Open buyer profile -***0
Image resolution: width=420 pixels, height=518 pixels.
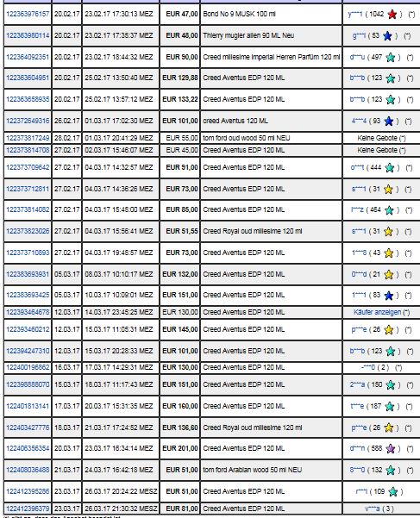(368, 367)
